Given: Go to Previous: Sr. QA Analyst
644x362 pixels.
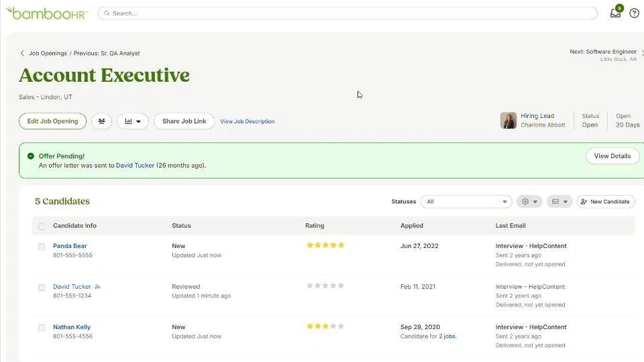Looking at the screenshot, I should 107,54.
